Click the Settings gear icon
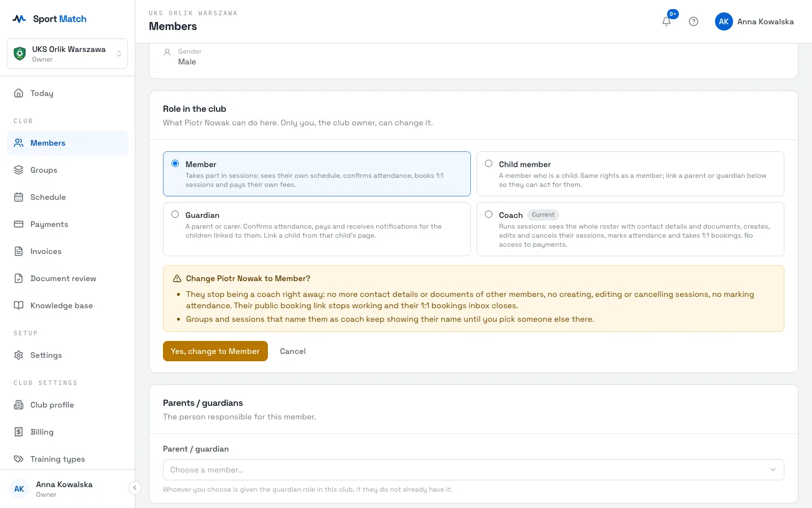The image size is (812, 508). pyautogui.click(x=19, y=355)
